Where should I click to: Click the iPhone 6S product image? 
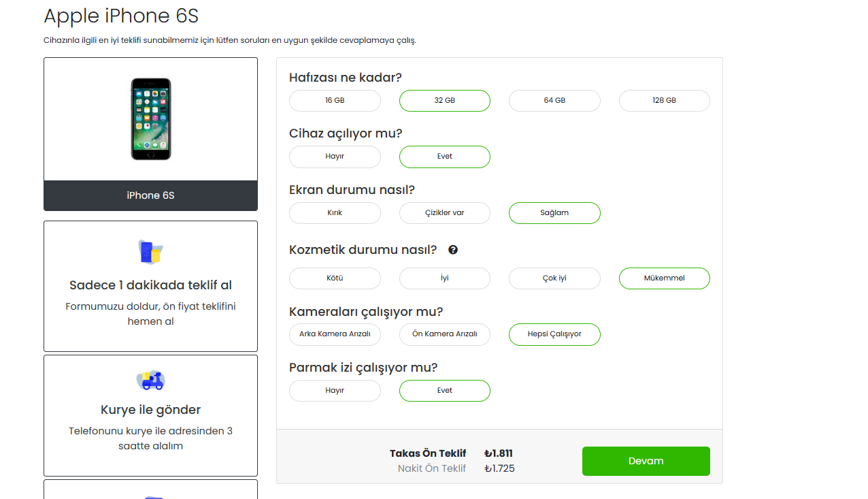click(x=151, y=119)
